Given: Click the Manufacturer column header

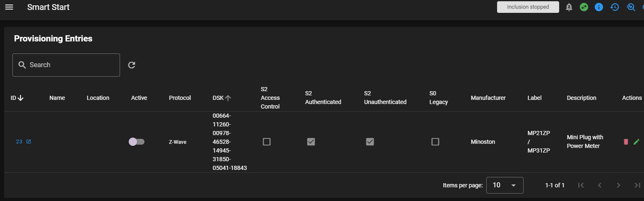Looking at the screenshot, I should click(488, 98).
